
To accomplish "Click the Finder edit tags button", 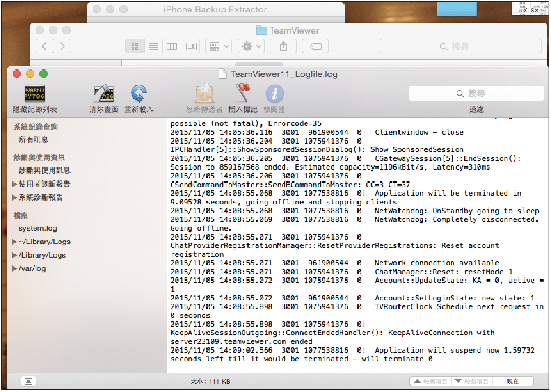I will 315,46.
